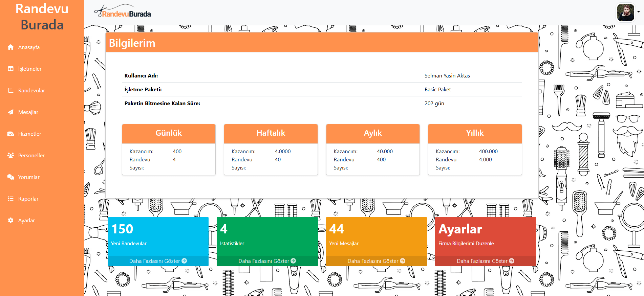Click the İstatistikler label on green card
The height and width of the screenshot is (296, 644).
[232, 244]
